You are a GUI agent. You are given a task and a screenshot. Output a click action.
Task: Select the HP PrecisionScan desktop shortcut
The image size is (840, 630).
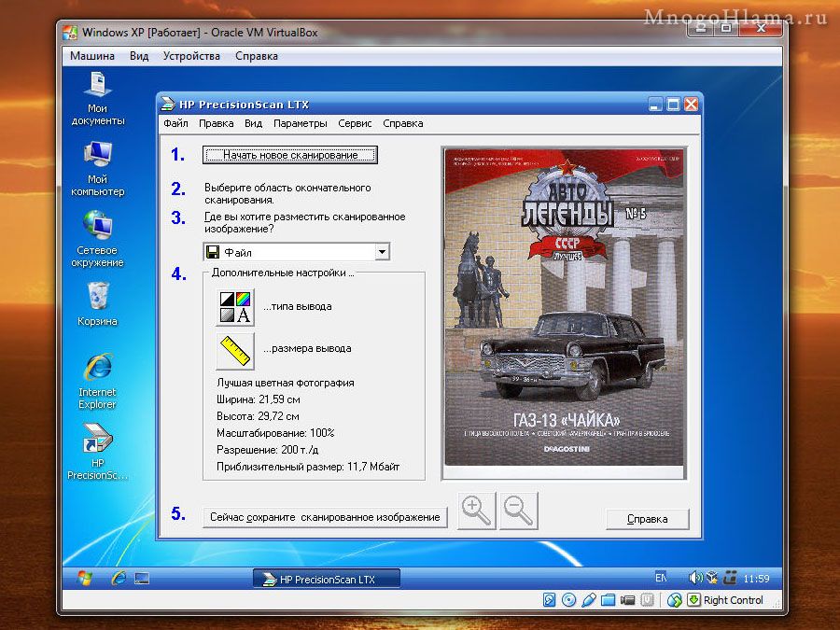pos(97,452)
